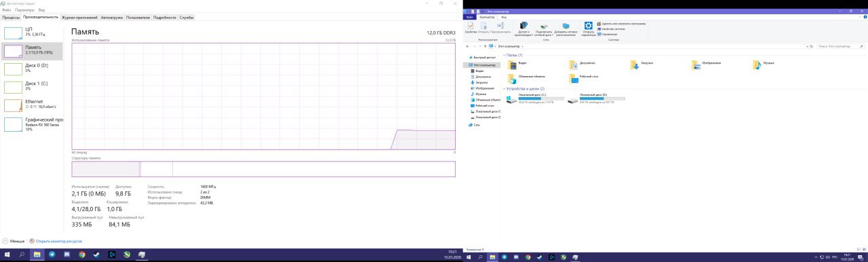The height and width of the screenshot is (262, 868).
Task: Open Steam from left monitor taskbar
Action: pyautogui.click(x=97, y=255)
